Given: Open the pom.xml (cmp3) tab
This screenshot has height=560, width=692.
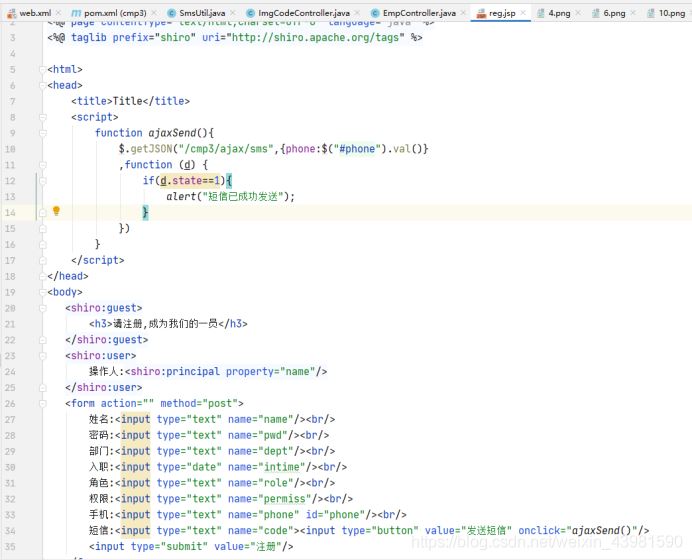Looking at the screenshot, I should pos(115,13).
